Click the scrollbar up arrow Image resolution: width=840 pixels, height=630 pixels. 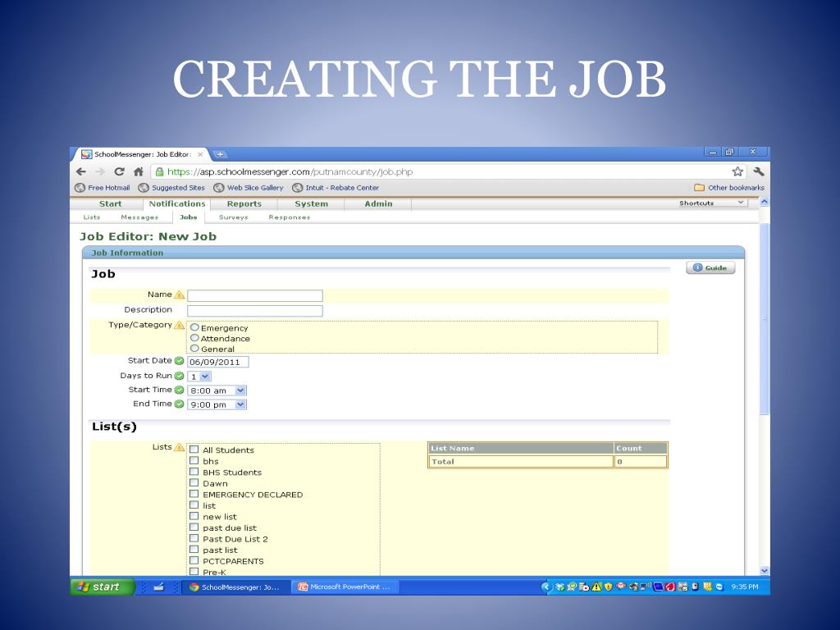[765, 202]
